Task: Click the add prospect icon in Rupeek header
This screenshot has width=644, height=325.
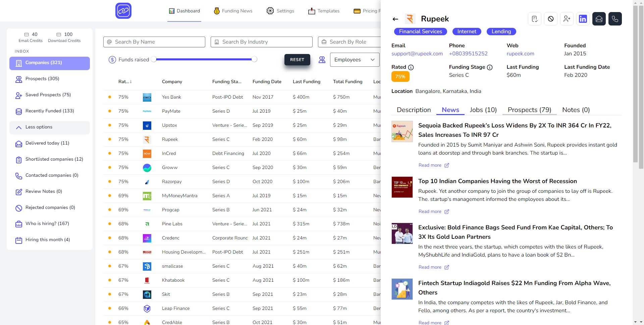Action: [567, 19]
